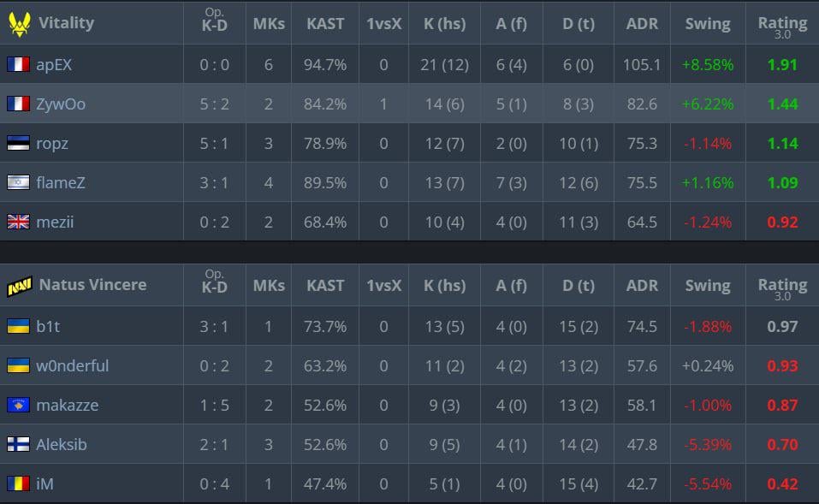Open the Natus Vincere team name link
Image resolution: width=819 pixels, height=504 pixels.
92,285
